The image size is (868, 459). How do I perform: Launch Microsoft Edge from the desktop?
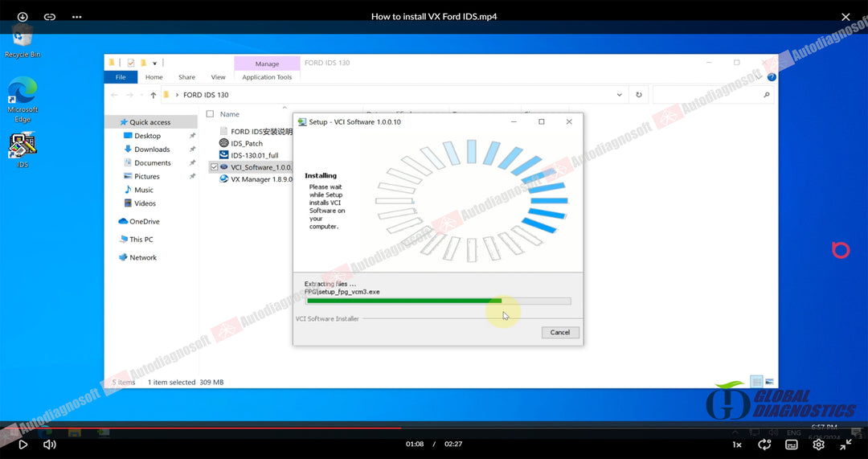pos(23,100)
